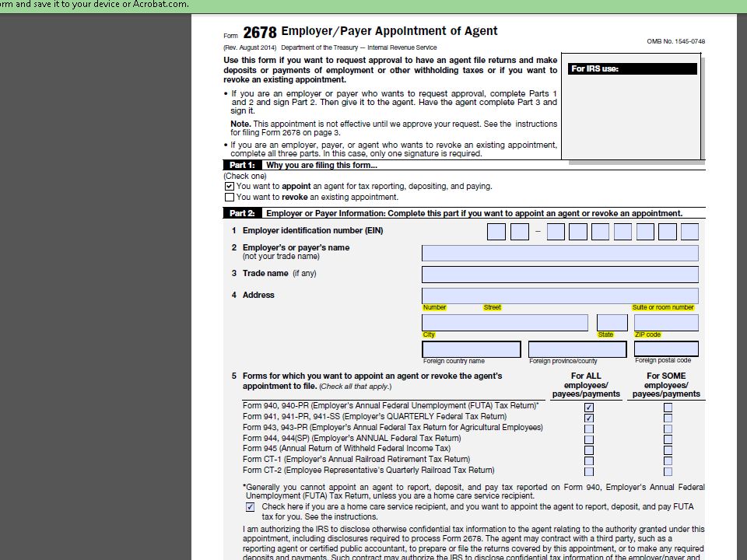Tick Form CT-2 checkbox for ALL employees
This screenshot has height=560, width=747.
[x=589, y=471]
